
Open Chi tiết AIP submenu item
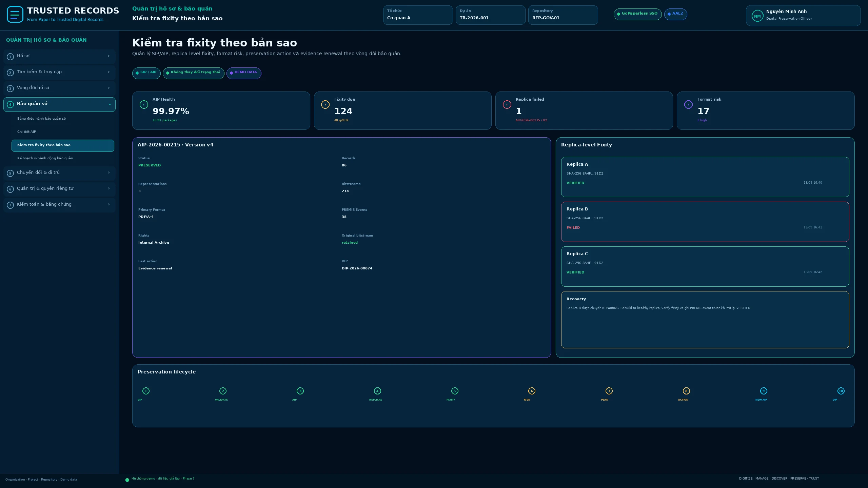coord(63,132)
